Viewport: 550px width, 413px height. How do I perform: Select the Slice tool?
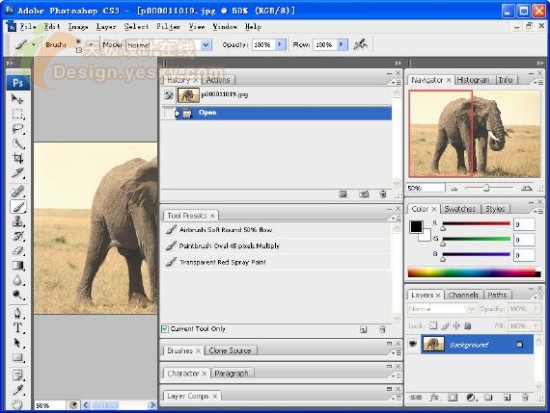17,173
